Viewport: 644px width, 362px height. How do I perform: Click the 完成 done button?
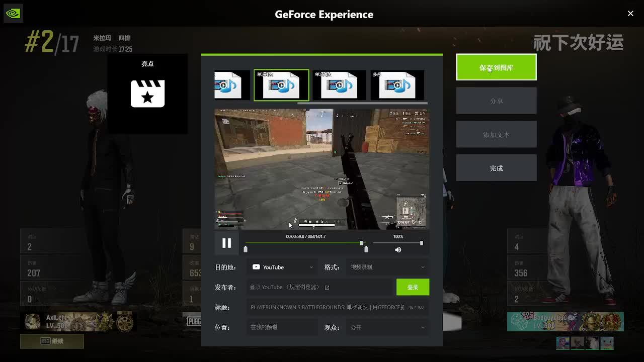(x=497, y=168)
